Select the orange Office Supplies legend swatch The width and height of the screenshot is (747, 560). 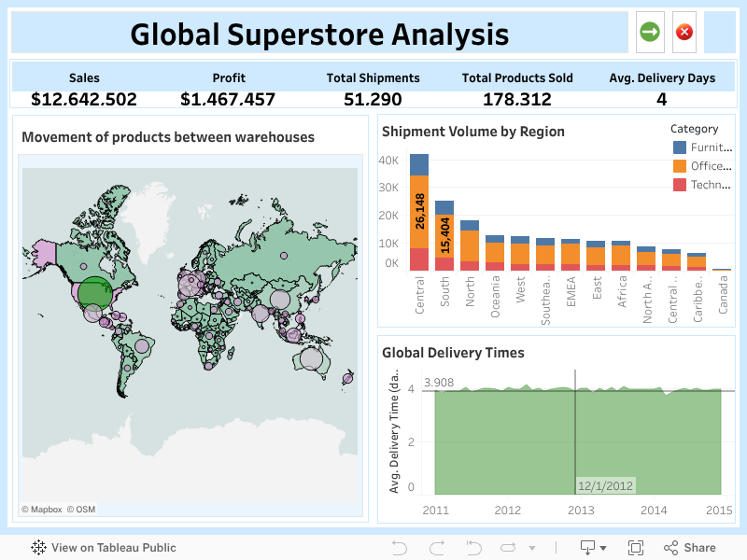click(x=680, y=166)
